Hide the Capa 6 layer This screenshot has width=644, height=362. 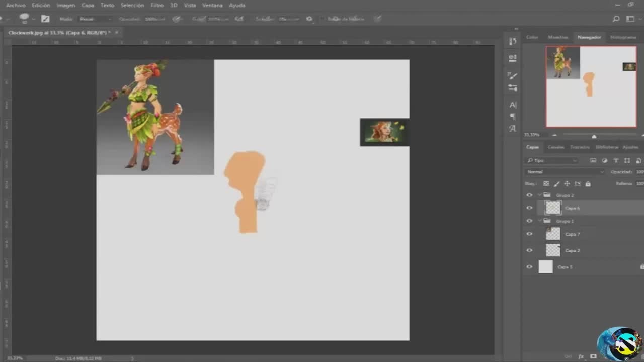[x=529, y=208]
